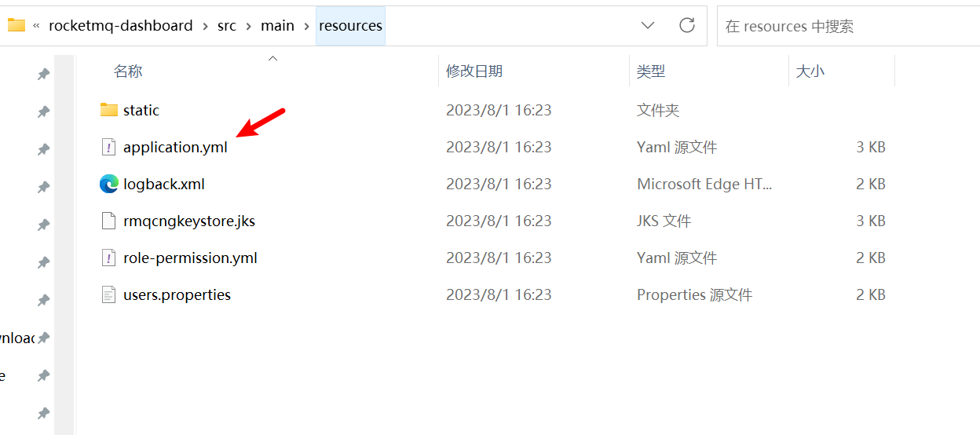This screenshot has width=980, height=435.
Task: Expand the hidden path double-chevron
Action: tap(36, 26)
